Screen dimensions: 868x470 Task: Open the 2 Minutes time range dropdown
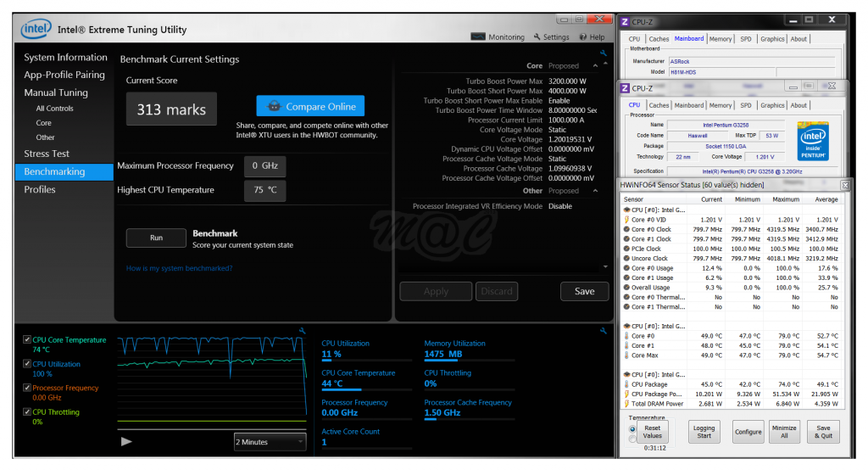pyautogui.click(x=270, y=442)
